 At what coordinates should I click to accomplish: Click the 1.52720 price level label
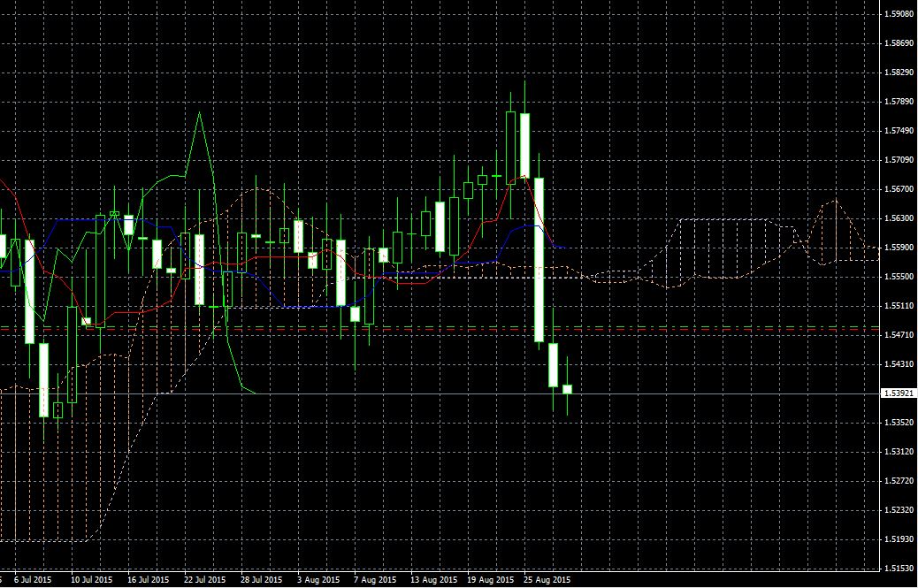pyautogui.click(x=899, y=480)
